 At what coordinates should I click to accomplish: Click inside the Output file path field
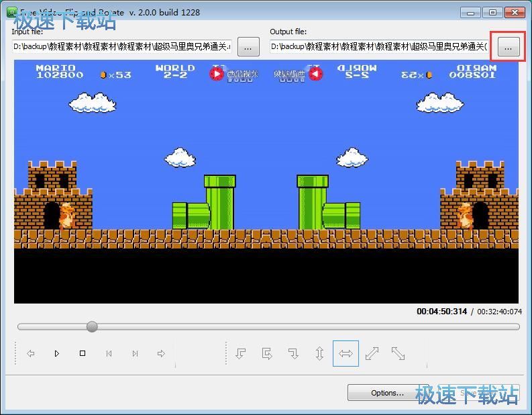pos(379,46)
